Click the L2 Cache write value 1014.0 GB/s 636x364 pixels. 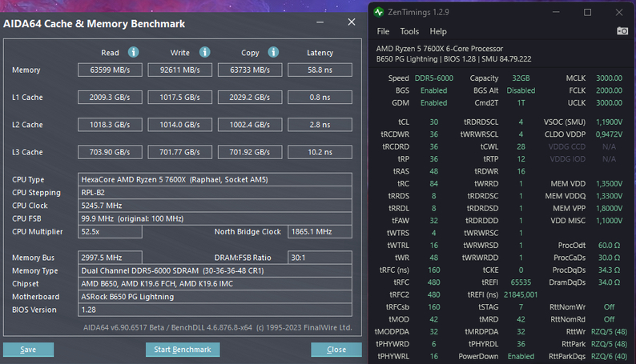pyautogui.click(x=179, y=125)
